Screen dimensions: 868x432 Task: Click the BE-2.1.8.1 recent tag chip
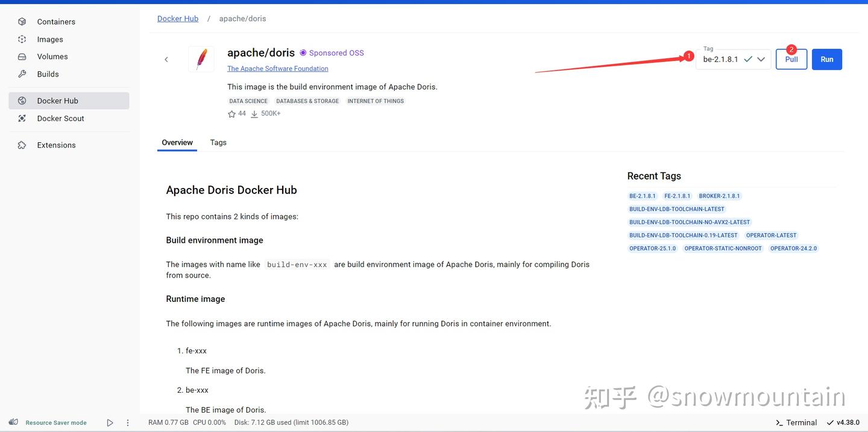point(643,196)
